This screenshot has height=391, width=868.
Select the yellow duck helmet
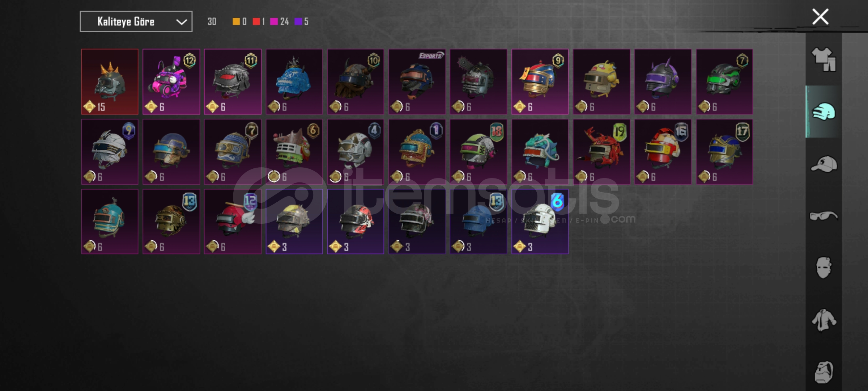pyautogui.click(x=601, y=82)
